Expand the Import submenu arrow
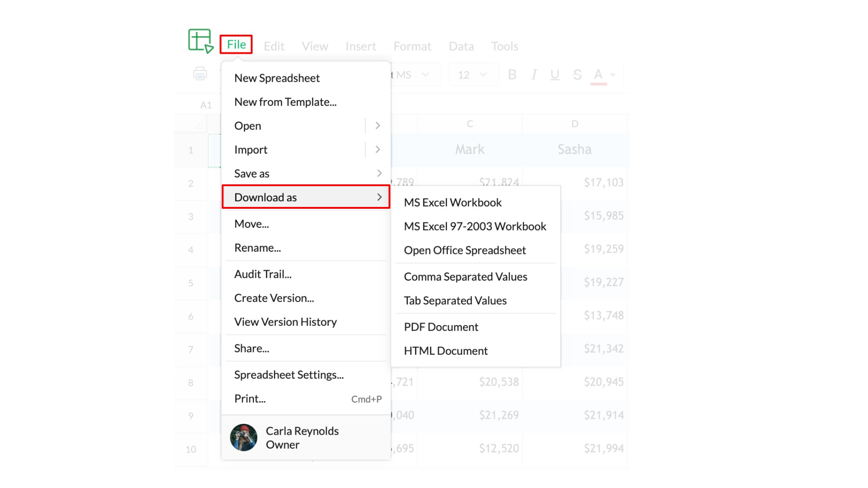 378,150
